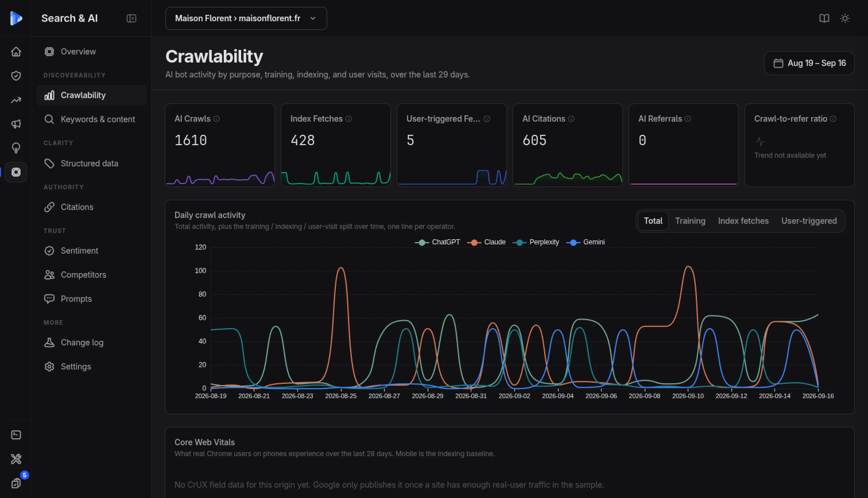This screenshot has height=498, width=868.
Task: Click the AI Crawls 1610 metric card
Action: (x=220, y=145)
